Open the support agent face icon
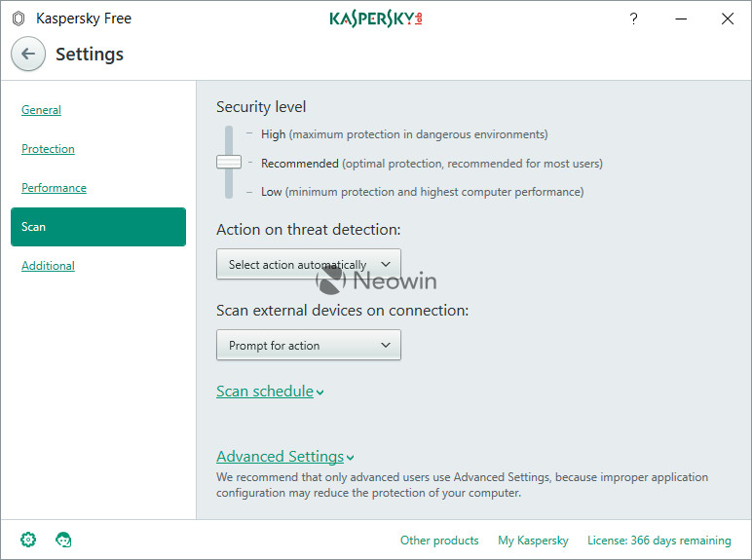 pos(63,540)
